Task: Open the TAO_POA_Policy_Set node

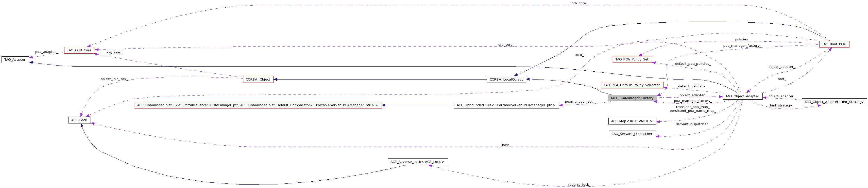Action: tap(632, 59)
